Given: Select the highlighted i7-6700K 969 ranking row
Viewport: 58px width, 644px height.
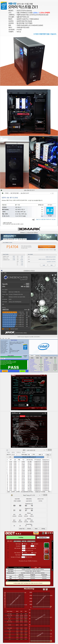Looking at the screenshot, I should point(15,312).
